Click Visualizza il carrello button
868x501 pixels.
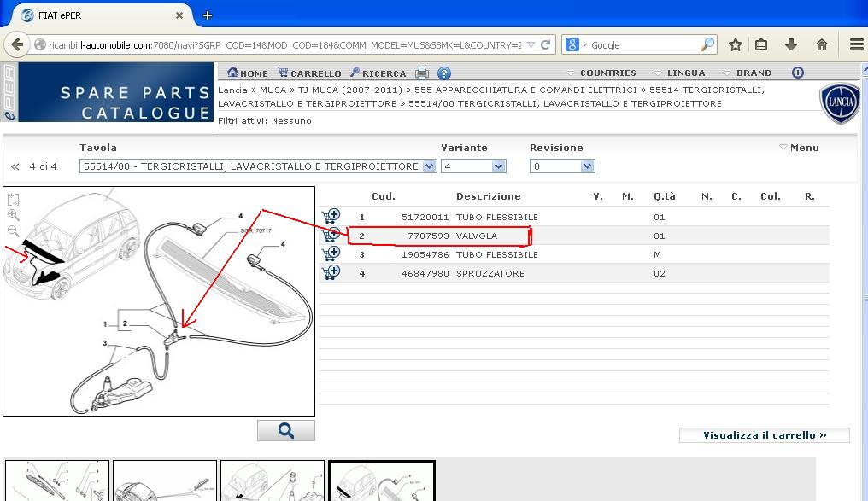pyautogui.click(x=764, y=435)
